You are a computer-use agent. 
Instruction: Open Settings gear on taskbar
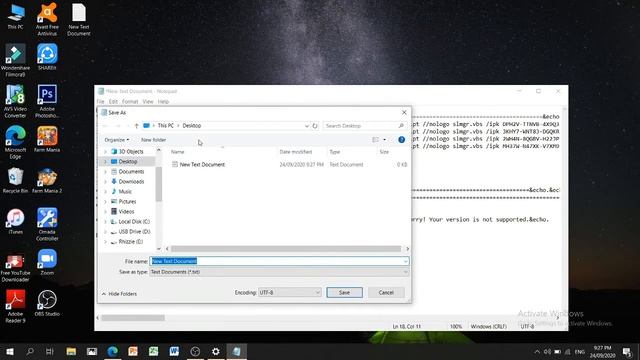point(216,351)
